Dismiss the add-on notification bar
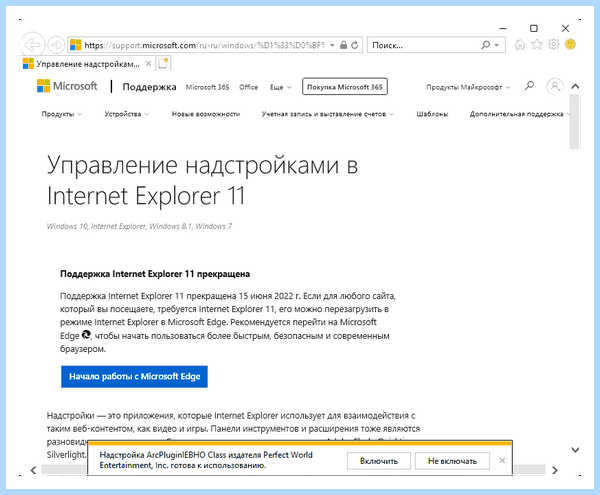The height and width of the screenshot is (495, 600). click(x=502, y=461)
